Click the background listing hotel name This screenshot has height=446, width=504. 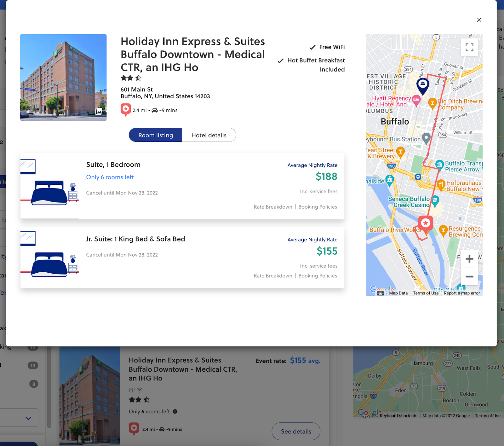183,369
